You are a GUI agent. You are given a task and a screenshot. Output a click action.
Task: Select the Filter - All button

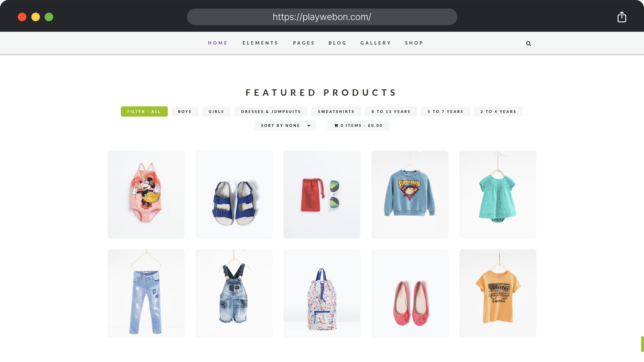click(x=144, y=112)
